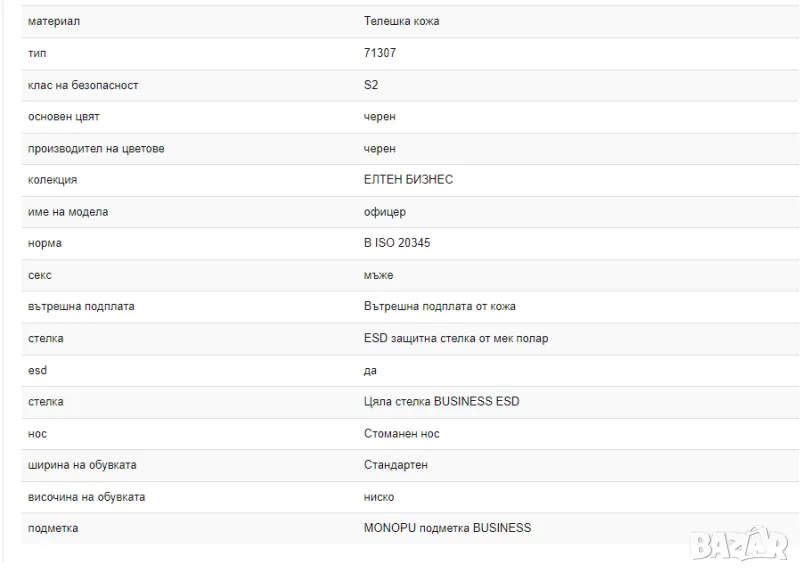Select 'Цяла стелка BUSINESS ESD' text
Screen dimensions: 800x573
(x=441, y=401)
